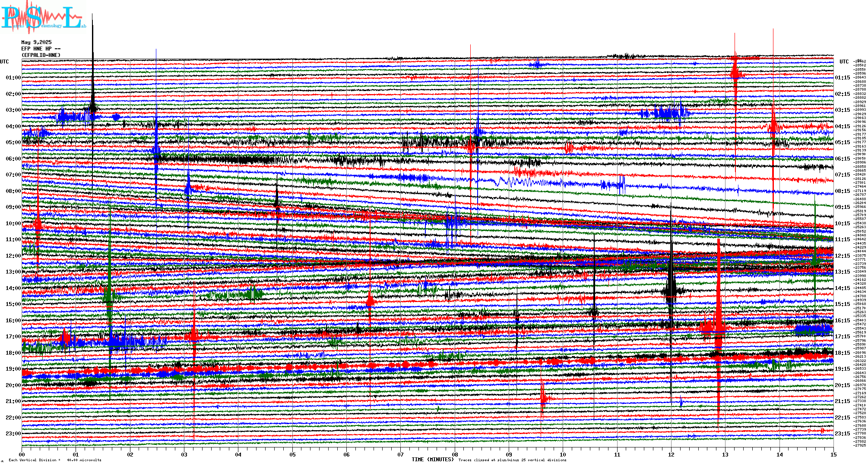This screenshot has width=868, height=466.
Task: Click the 09:15 time label
Action: click(x=843, y=207)
